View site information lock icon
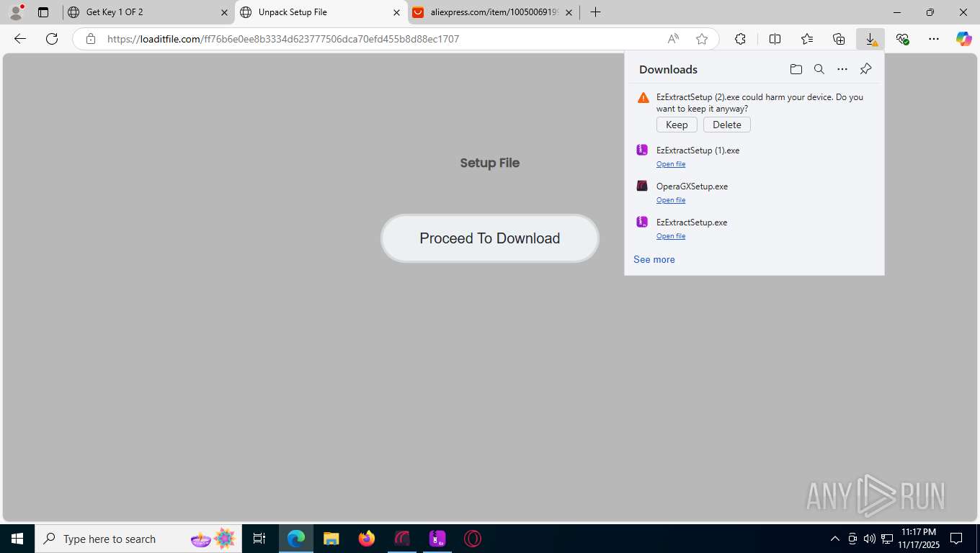The width and height of the screenshot is (980, 553). click(x=91, y=39)
